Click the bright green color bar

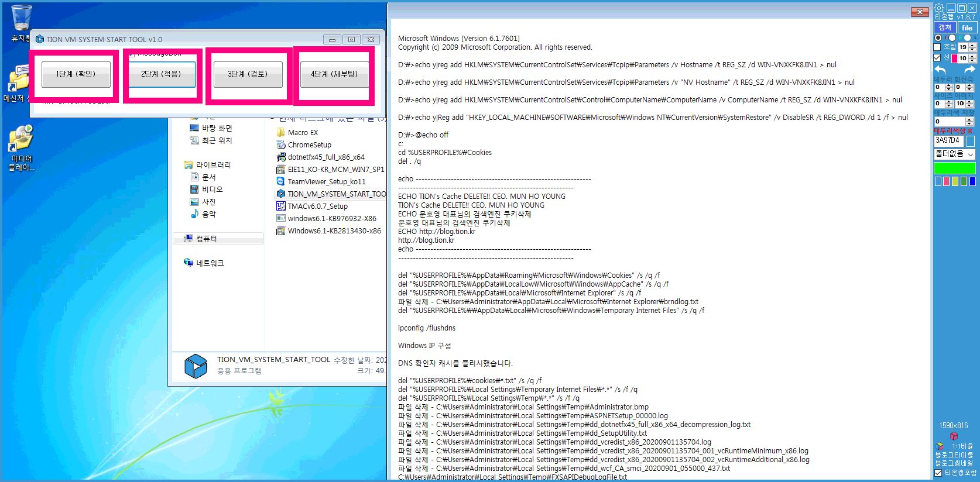point(955,168)
